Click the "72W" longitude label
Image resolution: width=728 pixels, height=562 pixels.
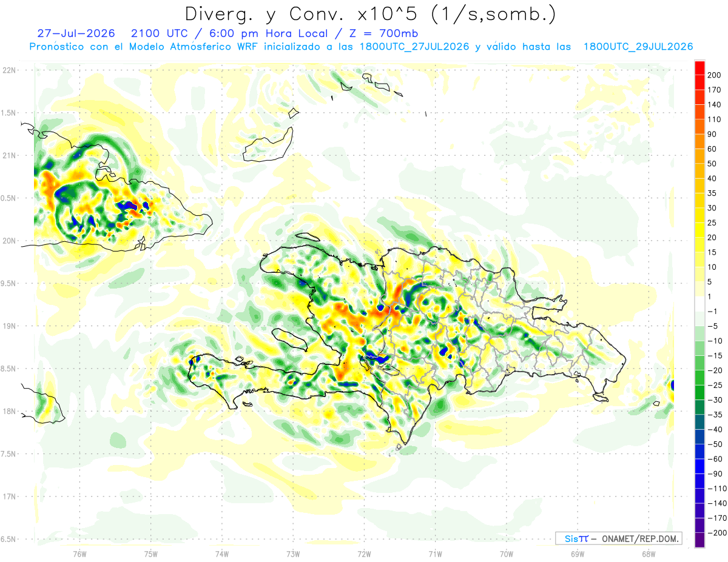click(364, 554)
